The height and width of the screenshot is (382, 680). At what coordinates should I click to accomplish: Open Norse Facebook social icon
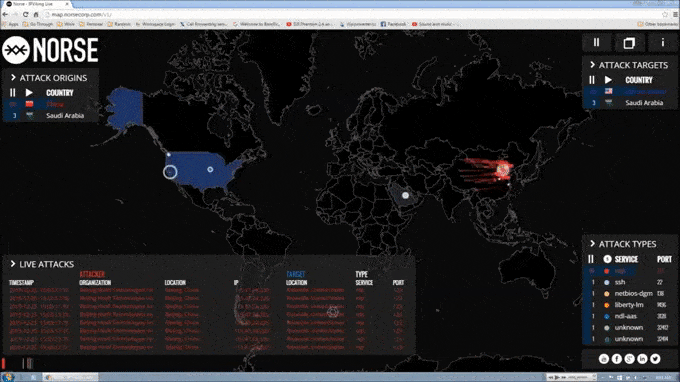(617, 359)
